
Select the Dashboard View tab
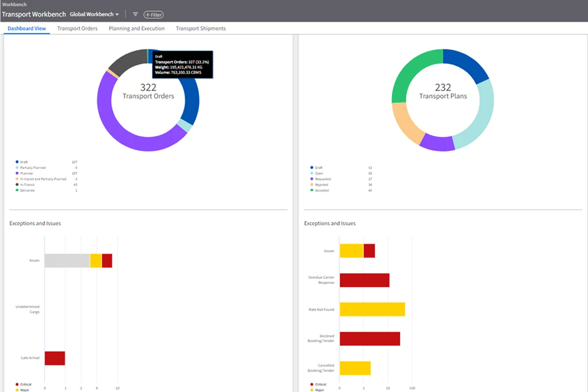(x=27, y=28)
